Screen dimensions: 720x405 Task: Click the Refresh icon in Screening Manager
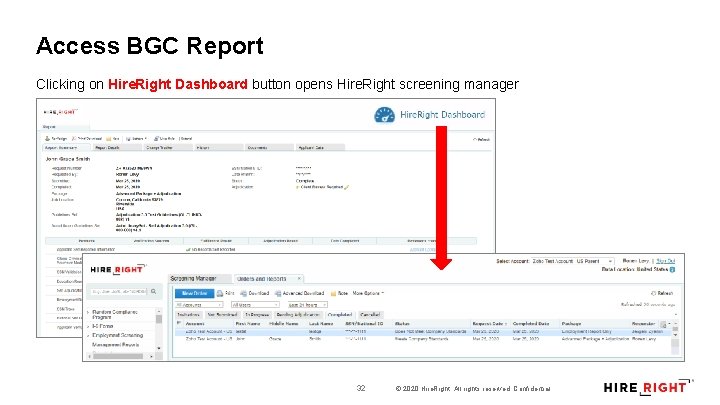click(x=653, y=293)
